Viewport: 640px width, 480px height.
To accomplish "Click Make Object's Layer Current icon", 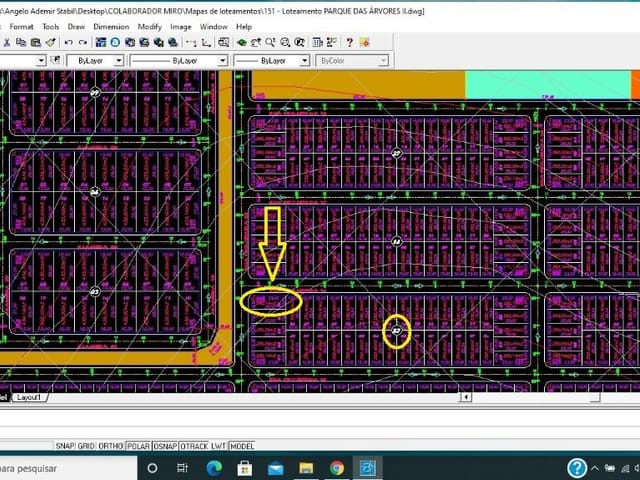I will [56, 60].
